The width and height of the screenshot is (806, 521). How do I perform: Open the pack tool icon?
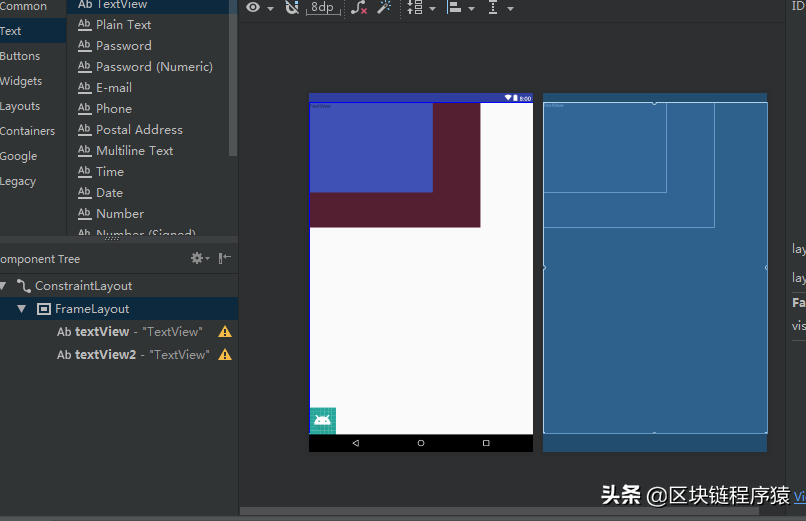click(415, 7)
